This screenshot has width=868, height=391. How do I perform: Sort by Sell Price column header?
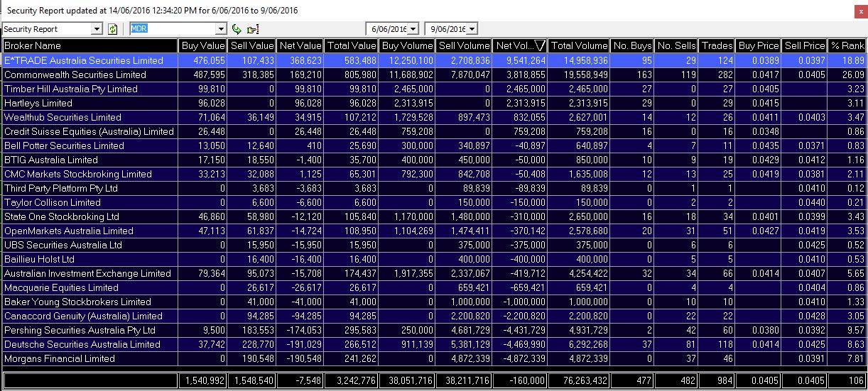click(804, 45)
